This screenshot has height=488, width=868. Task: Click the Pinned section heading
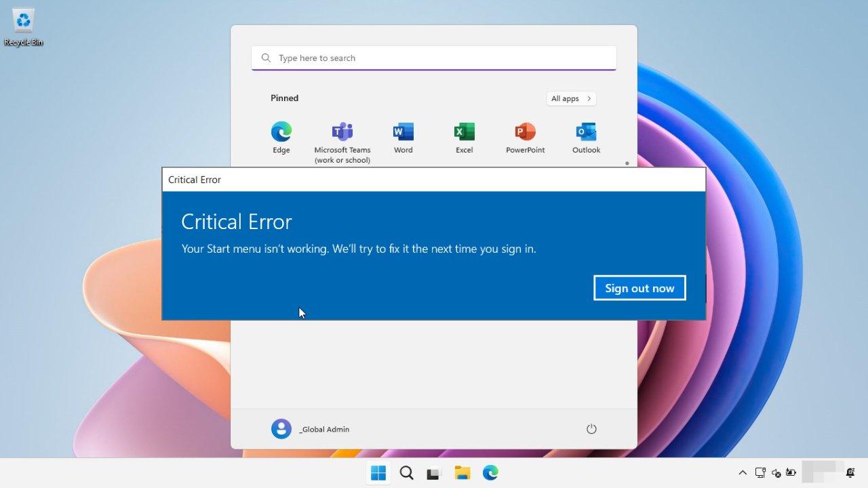point(284,98)
